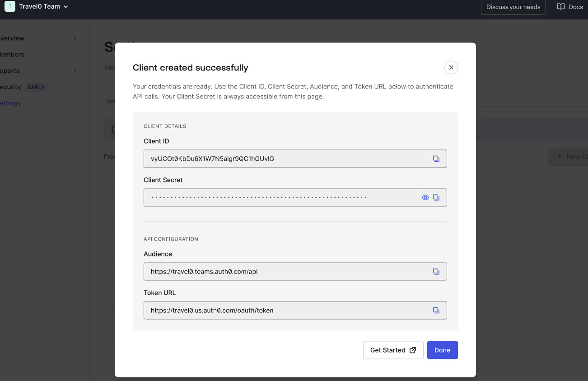Click the Done button
This screenshot has height=381, width=588.
click(443, 350)
